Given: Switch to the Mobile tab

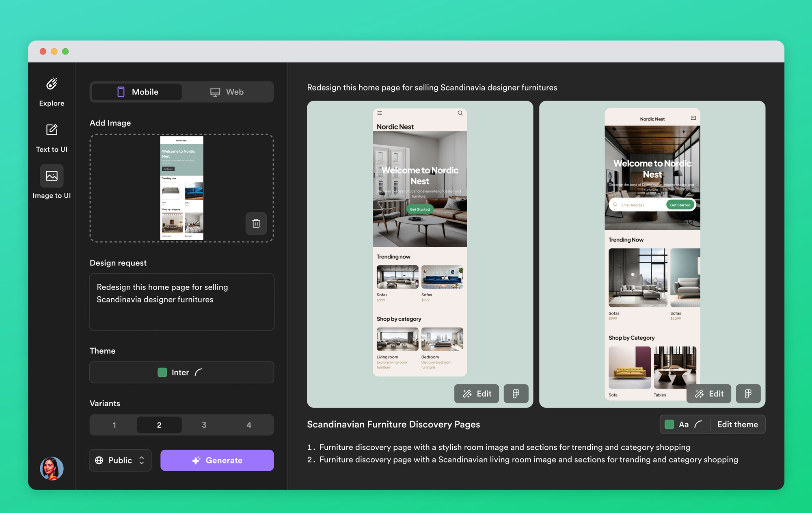Looking at the screenshot, I should pyautogui.click(x=136, y=92).
